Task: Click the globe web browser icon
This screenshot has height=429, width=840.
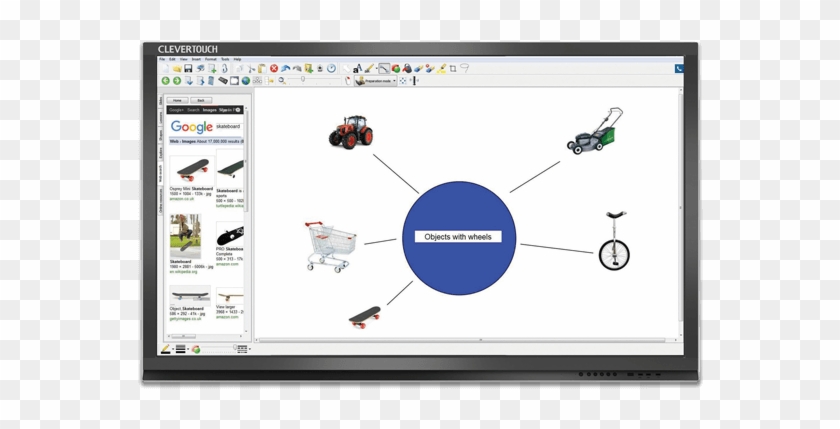Action: click(x=246, y=81)
